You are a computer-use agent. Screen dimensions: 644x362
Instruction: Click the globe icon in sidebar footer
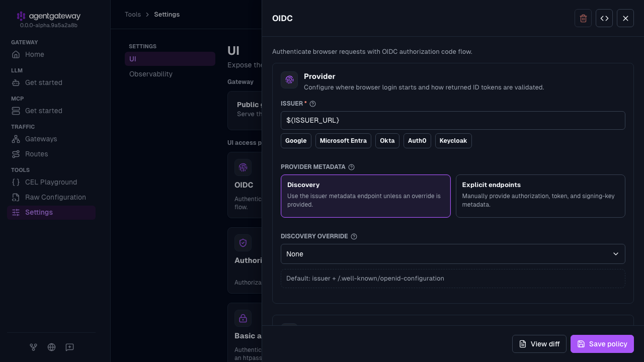point(51,347)
